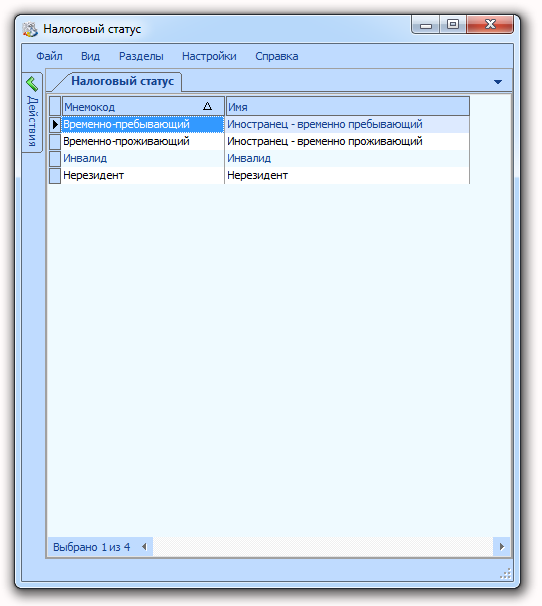
Task: Click the application icon in title bar
Action: pyautogui.click(x=30, y=29)
